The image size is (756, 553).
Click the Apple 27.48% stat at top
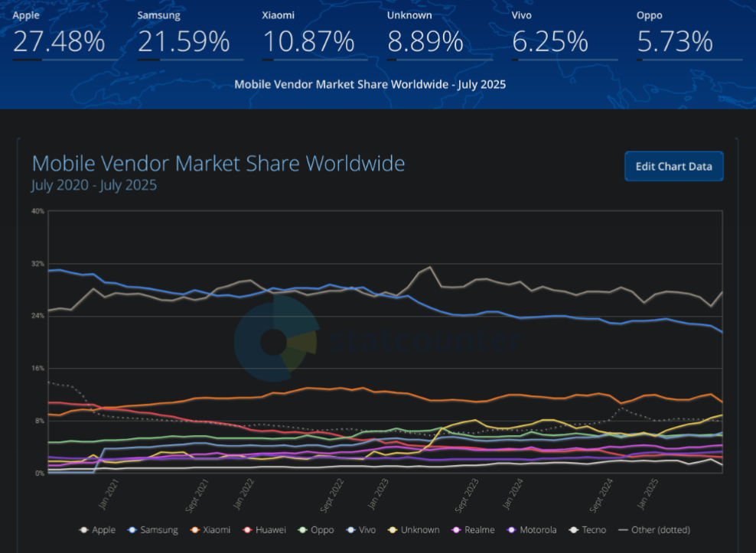coord(59,41)
